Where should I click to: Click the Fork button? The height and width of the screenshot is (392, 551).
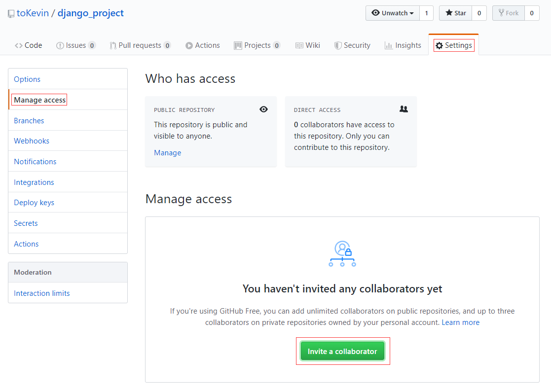(x=509, y=13)
